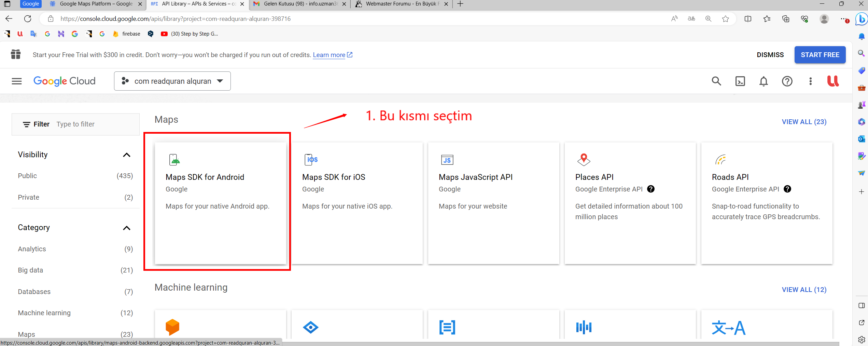Select the Analytics category filter
The height and width of the screenshot is (346, 868).
[75, 249]
